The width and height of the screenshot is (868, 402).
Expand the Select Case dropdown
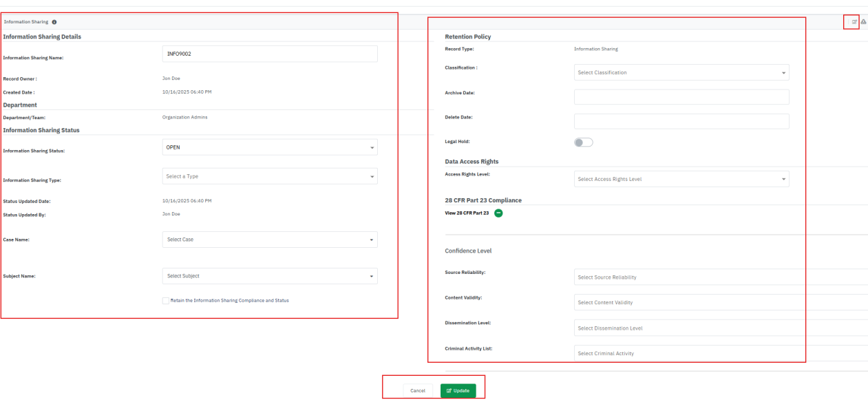270,240
